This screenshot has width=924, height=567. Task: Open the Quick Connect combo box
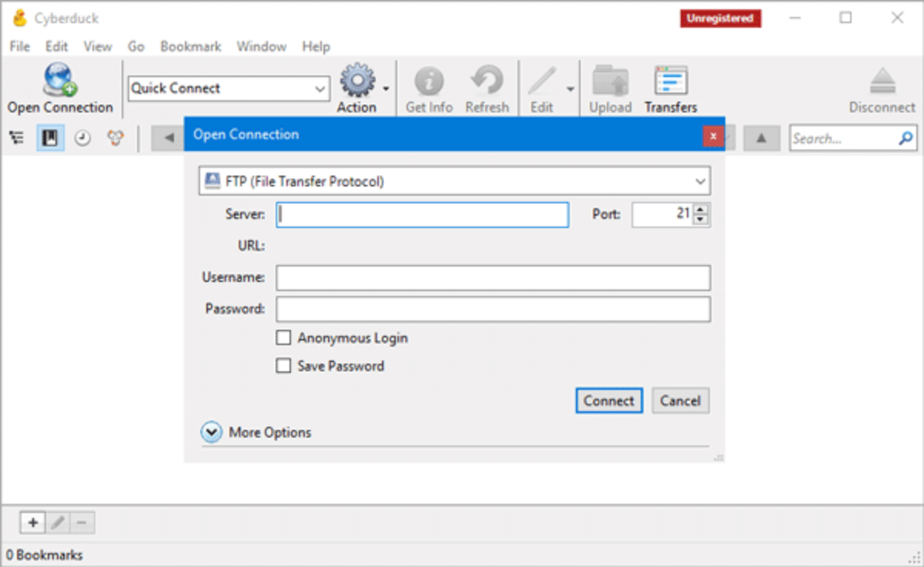(x=229, y=89)
